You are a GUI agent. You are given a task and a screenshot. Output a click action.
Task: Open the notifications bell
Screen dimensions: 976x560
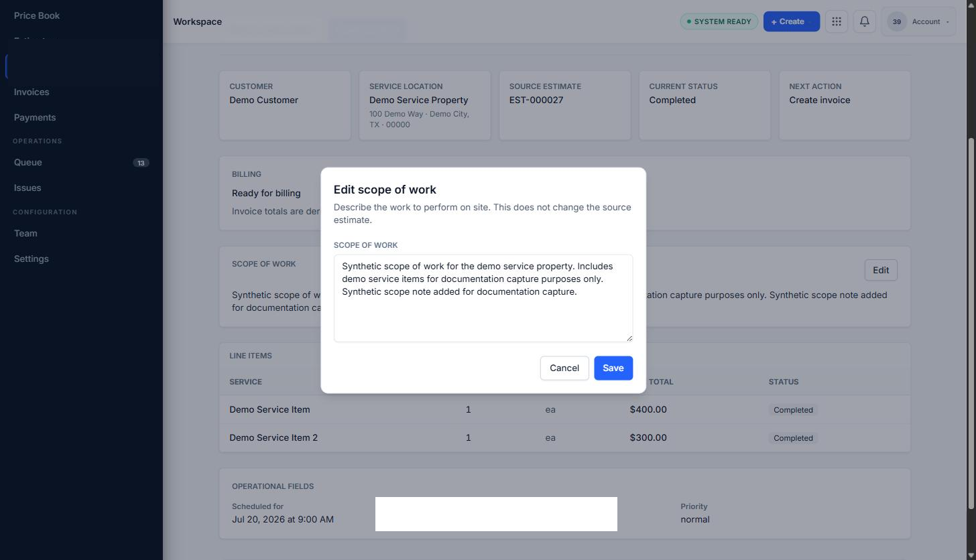tap(865, 21)
